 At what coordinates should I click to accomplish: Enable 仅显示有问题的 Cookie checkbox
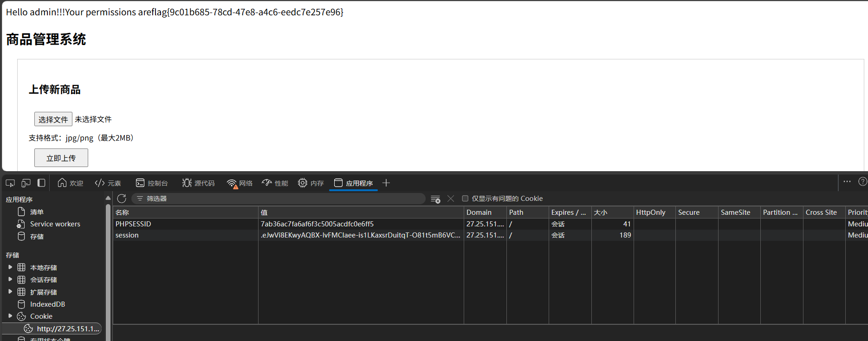click(465, 199)
